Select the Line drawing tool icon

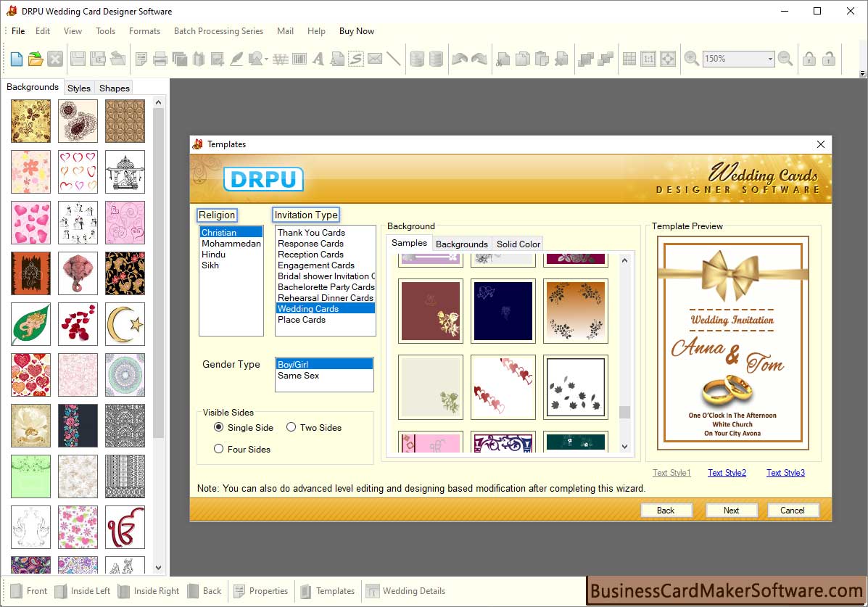pyautogui.click(x=394, y=59)
